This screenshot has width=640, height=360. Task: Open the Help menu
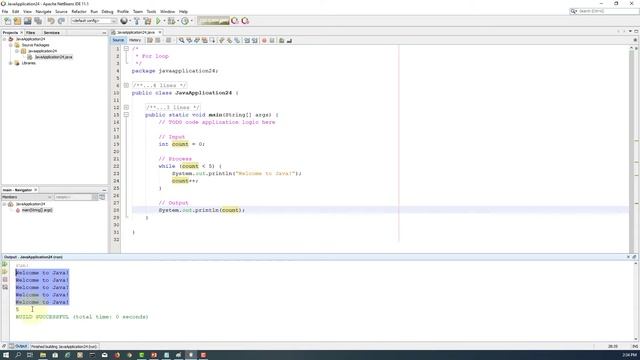click(183, 11)
